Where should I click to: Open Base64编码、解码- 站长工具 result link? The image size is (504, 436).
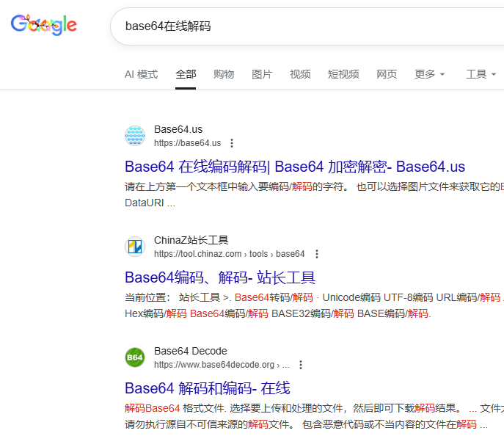coord(220,277)
